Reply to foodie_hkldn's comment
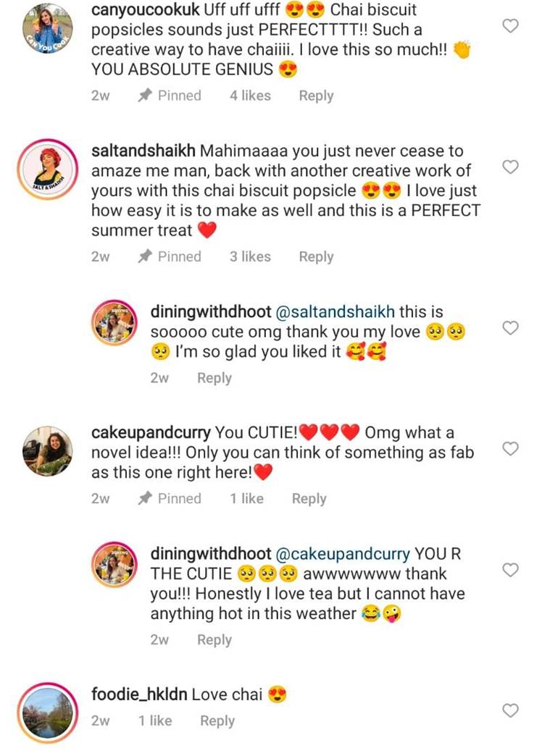Screen dimensions: 550x756 (217, 721)
